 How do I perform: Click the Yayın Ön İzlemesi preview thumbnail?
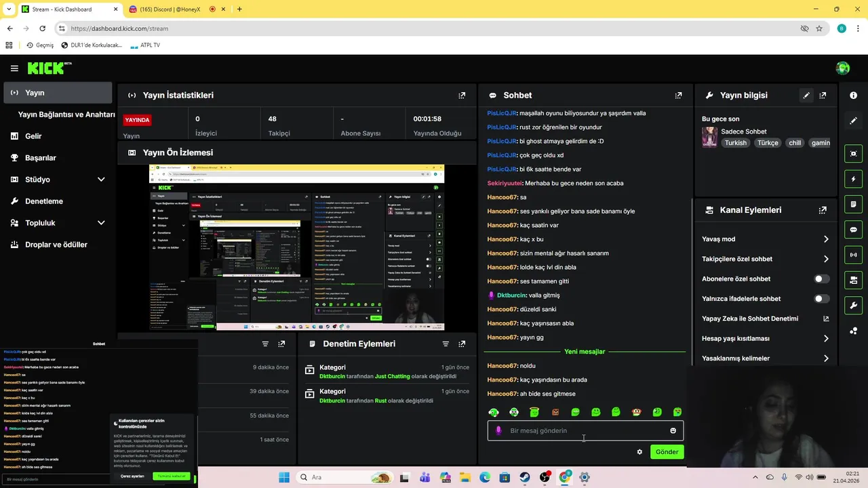coord(297,247)
